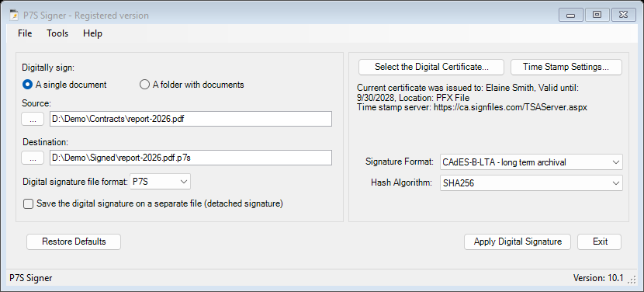Click the Source path field with report-2026.pdf
The width and height of the screenshot is (644, 292).
click(x=191, y=119)
